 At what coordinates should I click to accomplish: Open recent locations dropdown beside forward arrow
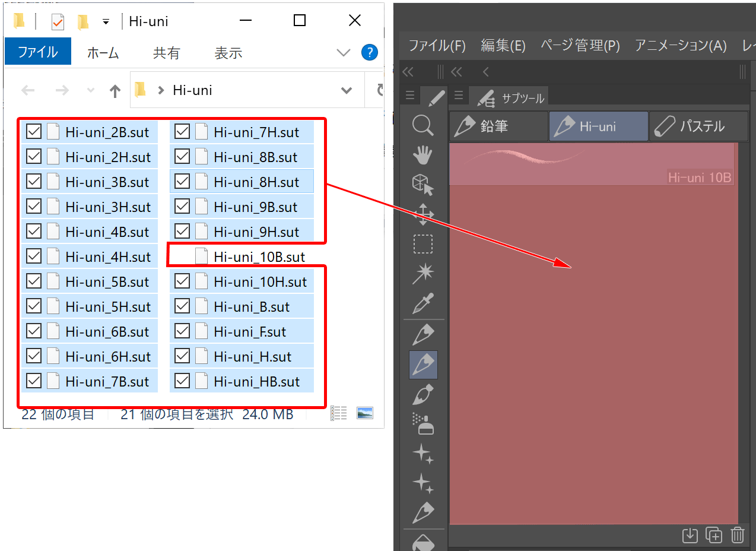point(91,90)
